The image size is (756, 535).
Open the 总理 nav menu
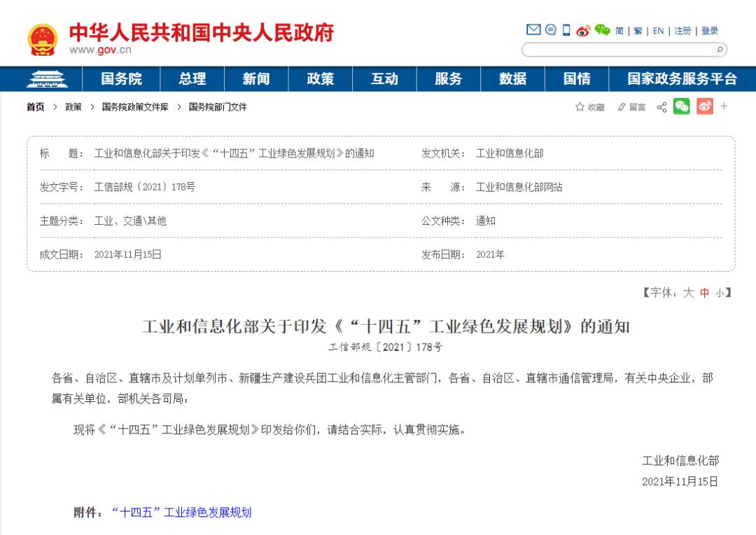pyautogui.click(x=192, y=78)
